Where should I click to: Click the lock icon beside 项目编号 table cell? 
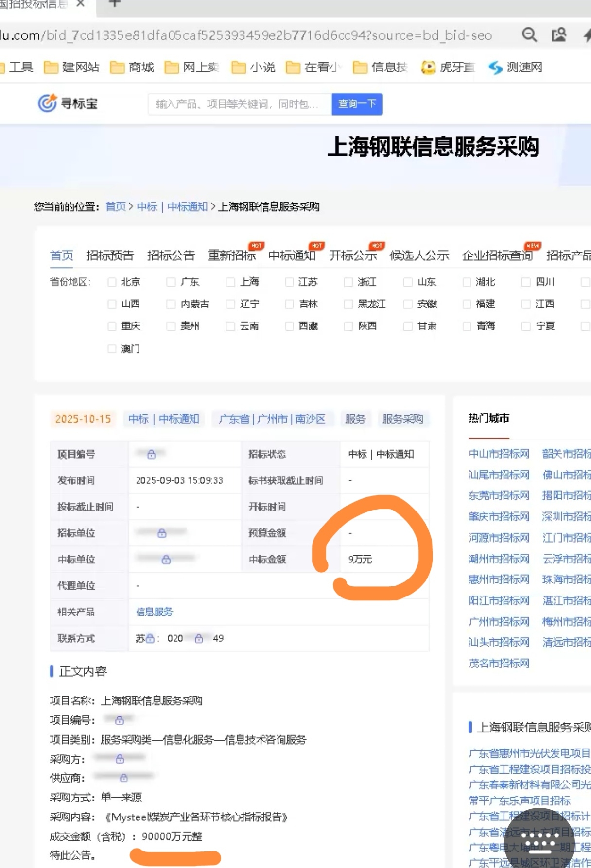(x=151, y=454)
